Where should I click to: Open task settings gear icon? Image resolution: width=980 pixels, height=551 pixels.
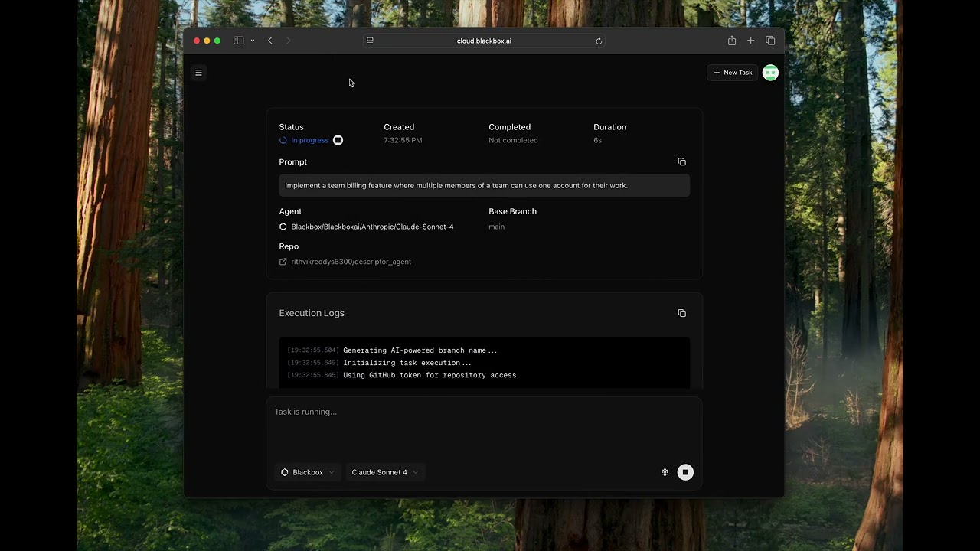tap(665, 472)
